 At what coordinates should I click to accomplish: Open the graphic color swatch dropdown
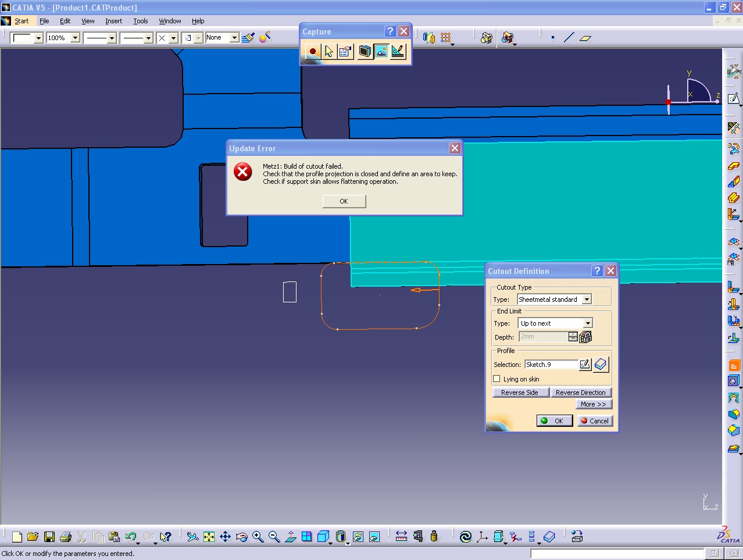coord(38,38)
